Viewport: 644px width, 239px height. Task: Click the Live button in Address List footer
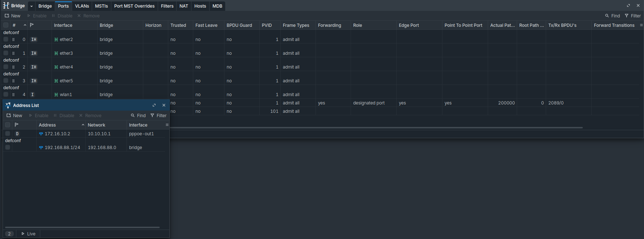[x=28, y=234]
